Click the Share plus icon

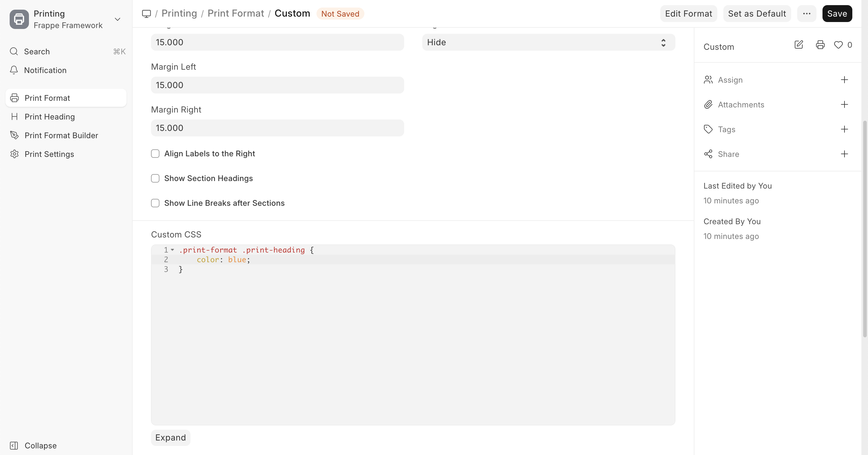(844, 154)
